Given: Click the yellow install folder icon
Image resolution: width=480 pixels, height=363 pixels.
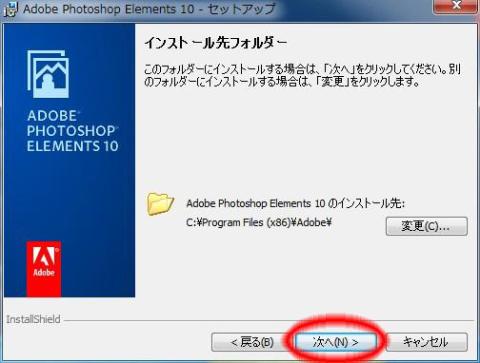Looking at the screenshot, I should pyautogui.click(x=160, y=204).
